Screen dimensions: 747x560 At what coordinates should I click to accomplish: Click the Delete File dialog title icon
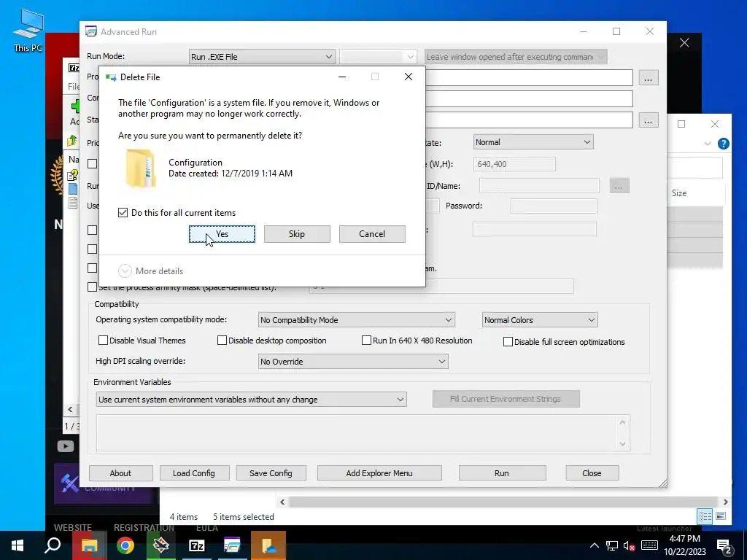point(111,77)
